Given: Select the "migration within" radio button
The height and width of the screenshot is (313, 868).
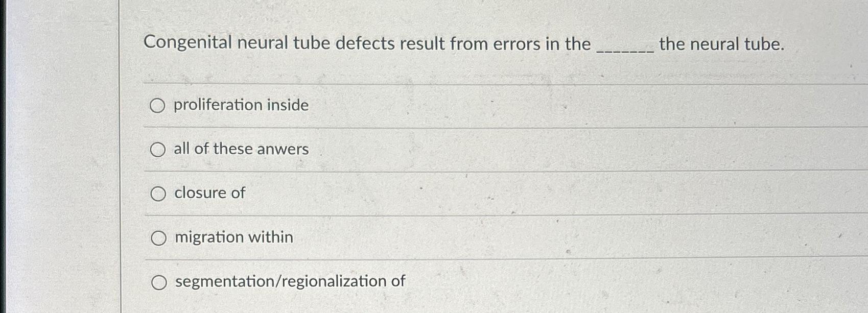Looking at the screenshot, I should (159, 237).
